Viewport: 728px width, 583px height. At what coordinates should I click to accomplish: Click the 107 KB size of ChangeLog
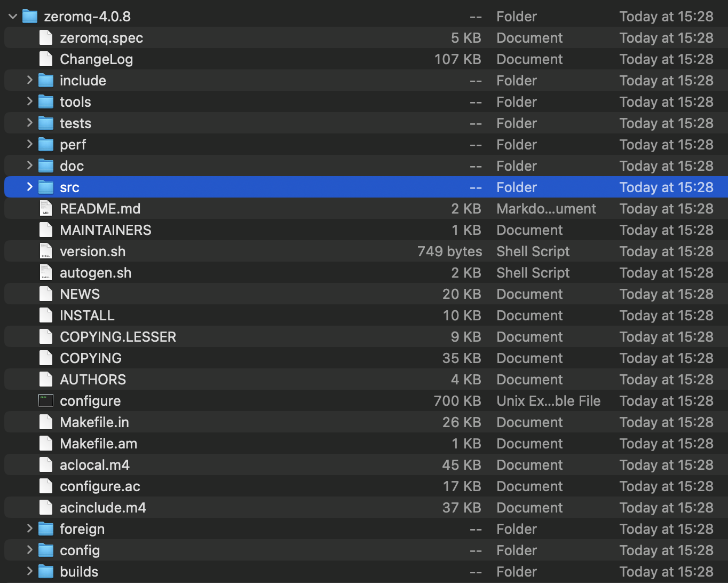458,59
